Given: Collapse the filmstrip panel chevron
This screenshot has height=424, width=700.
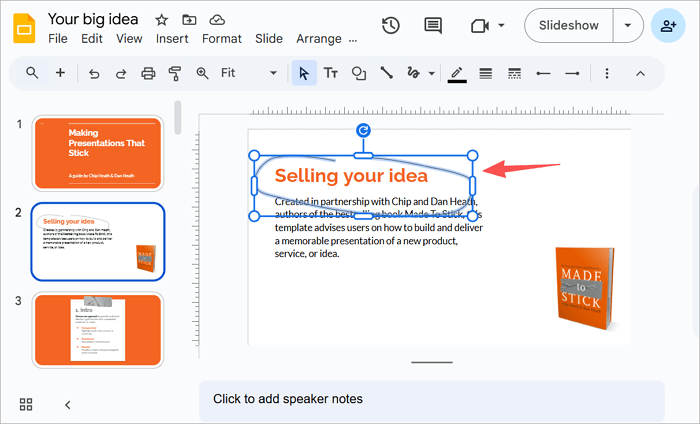Looking at the screenshot, I should tap(67, 405).
